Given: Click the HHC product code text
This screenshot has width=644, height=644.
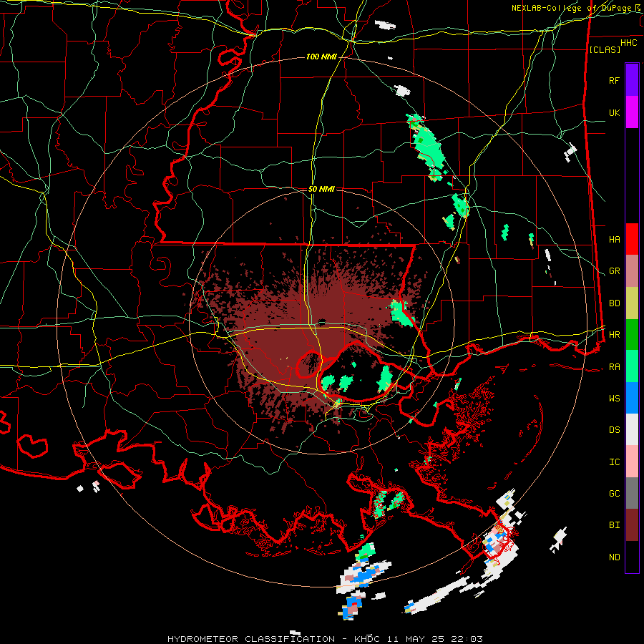Looking at the screenshot, I should 629,43.
